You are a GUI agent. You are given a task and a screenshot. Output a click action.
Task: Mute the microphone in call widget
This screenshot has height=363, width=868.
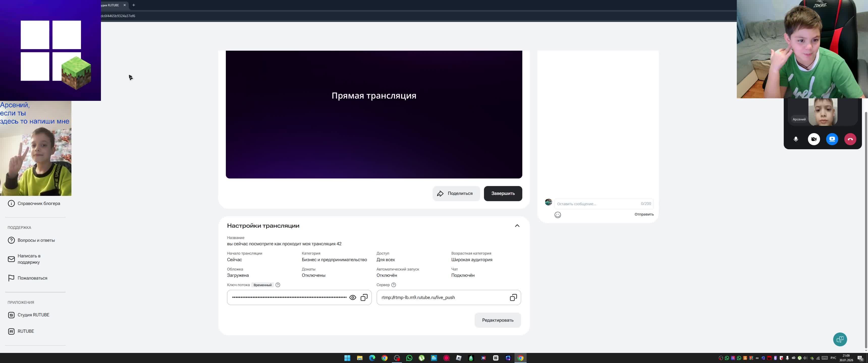pos(796,139)
